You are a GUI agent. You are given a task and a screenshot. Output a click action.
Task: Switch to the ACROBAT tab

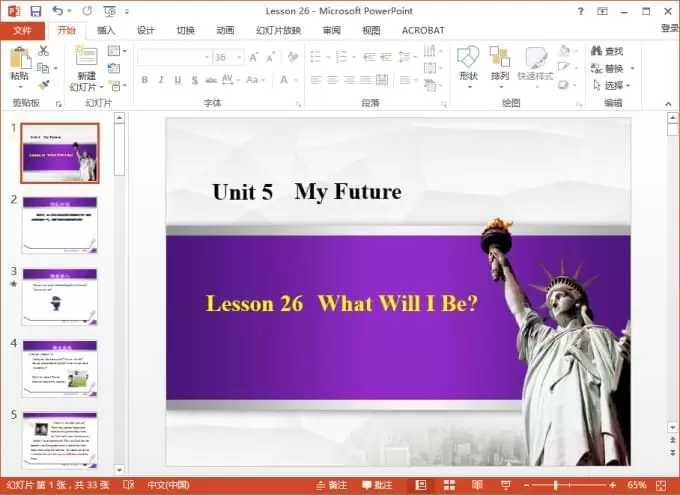coord(423,30)
